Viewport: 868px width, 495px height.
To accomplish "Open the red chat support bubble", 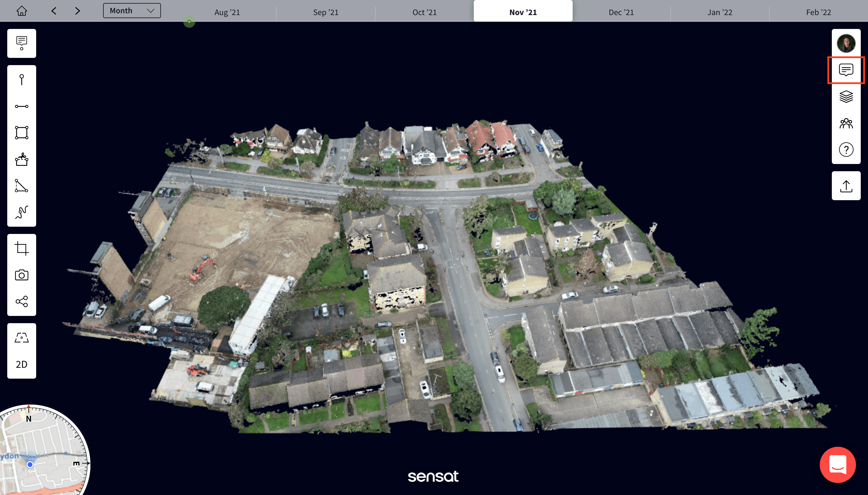I will pos(838,465).
